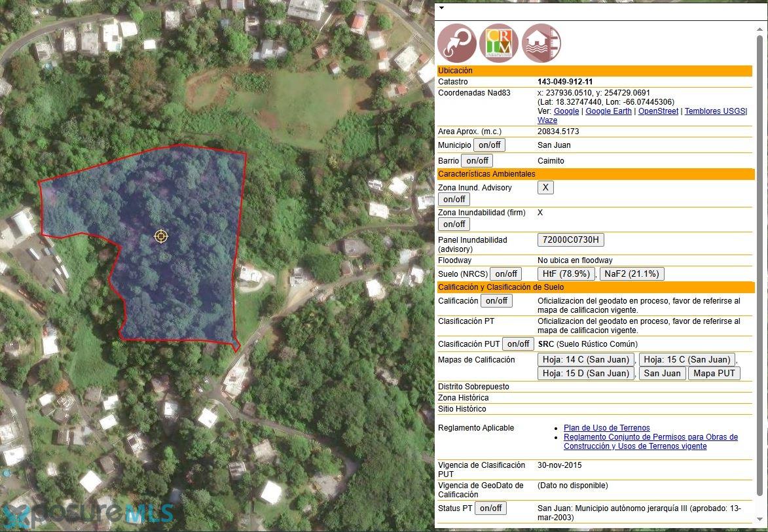Open the Google Earth link
The height and width of the screenshot is (532, 768).
[608, 111]
